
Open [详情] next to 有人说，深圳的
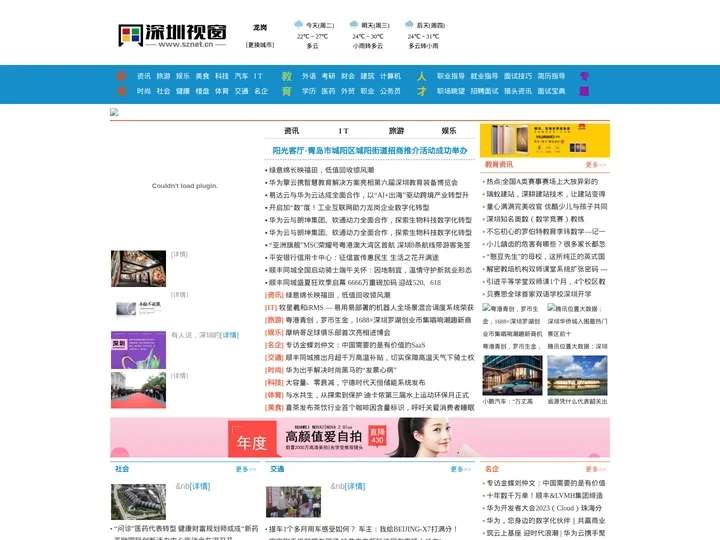click(230, 335)
